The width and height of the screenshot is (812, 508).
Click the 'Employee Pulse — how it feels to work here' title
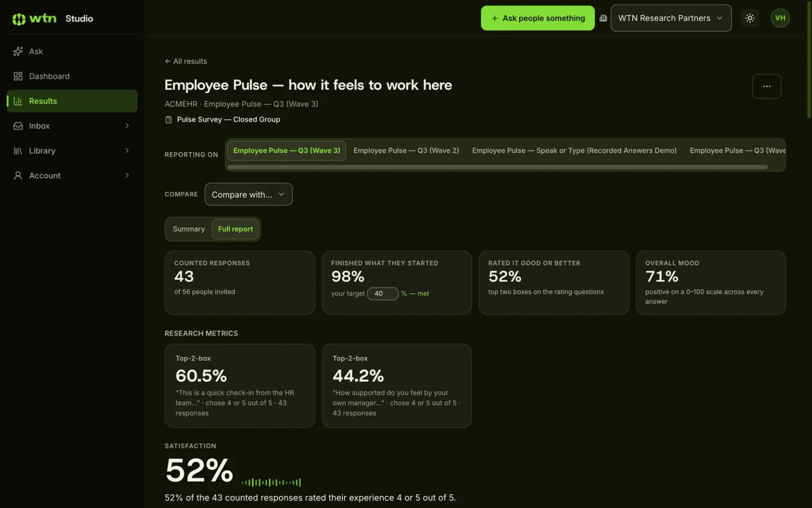coord(308,85)
